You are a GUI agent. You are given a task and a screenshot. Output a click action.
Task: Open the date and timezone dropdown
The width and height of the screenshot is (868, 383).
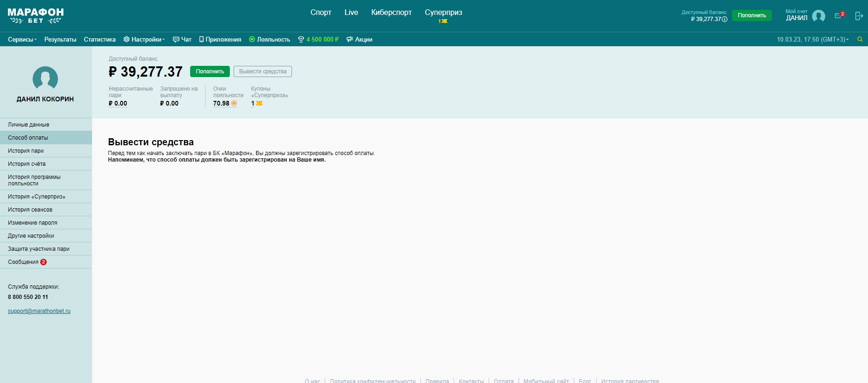(x=812, y=40)
